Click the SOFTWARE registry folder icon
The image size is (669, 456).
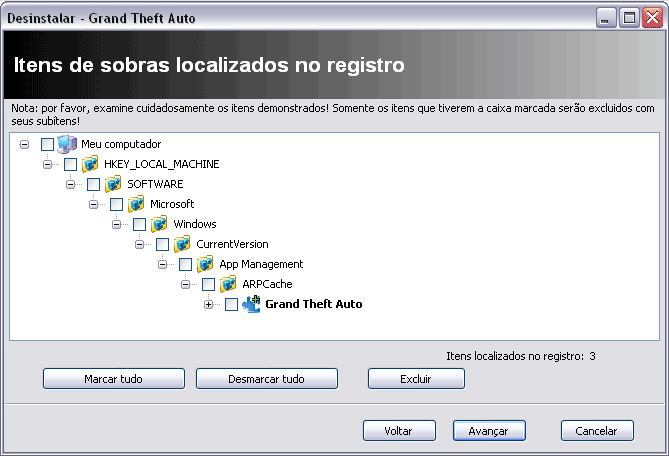tap(113, 184)
